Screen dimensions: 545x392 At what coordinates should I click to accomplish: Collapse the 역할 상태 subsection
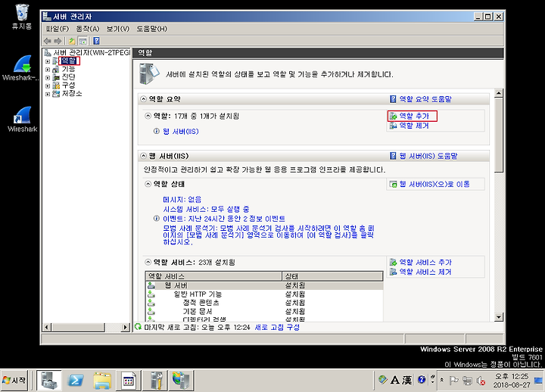pos(148,184)
